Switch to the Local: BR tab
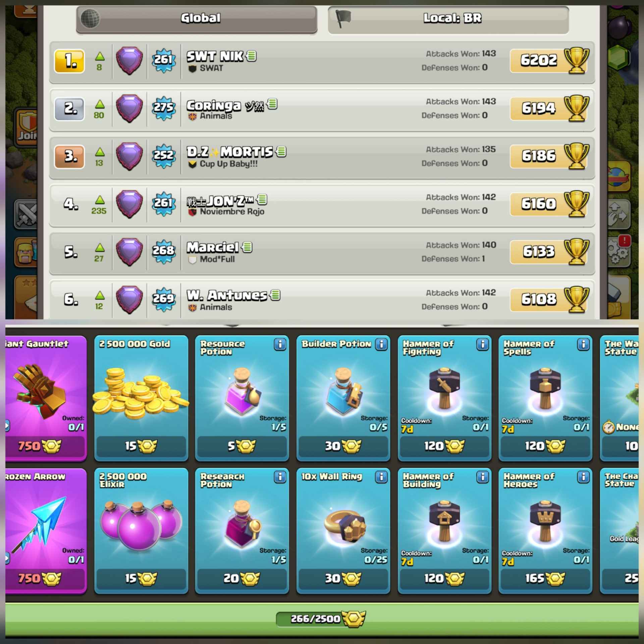This screenshot has width=644, height=644. pos(448,18)
